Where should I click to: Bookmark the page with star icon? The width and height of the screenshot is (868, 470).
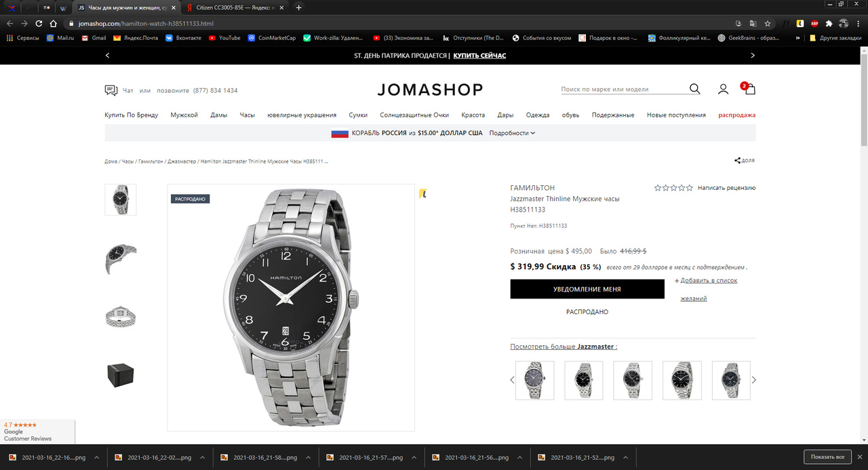point(768,23)
